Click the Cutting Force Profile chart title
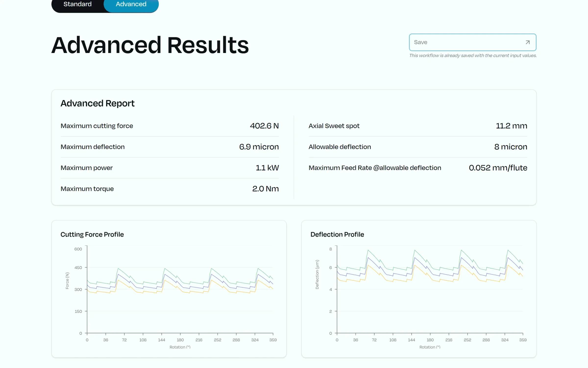The height and width of the screenshot is (368, 588). 92,235
